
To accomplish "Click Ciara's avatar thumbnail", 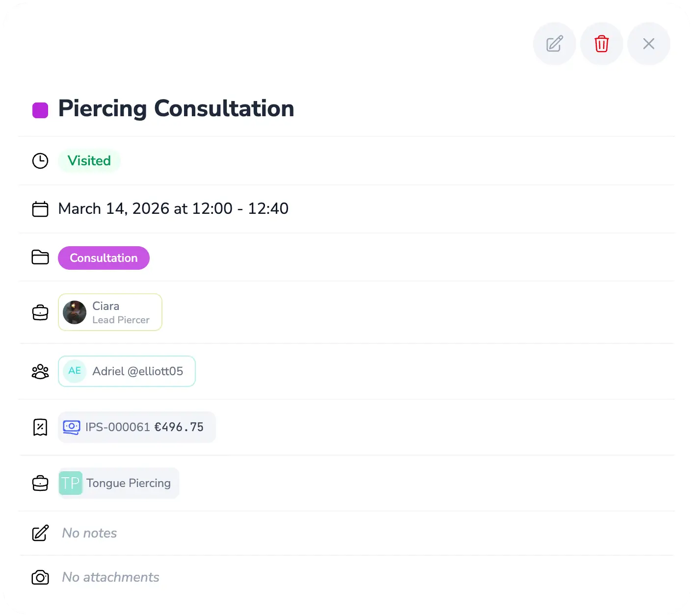I will (74, 312).
